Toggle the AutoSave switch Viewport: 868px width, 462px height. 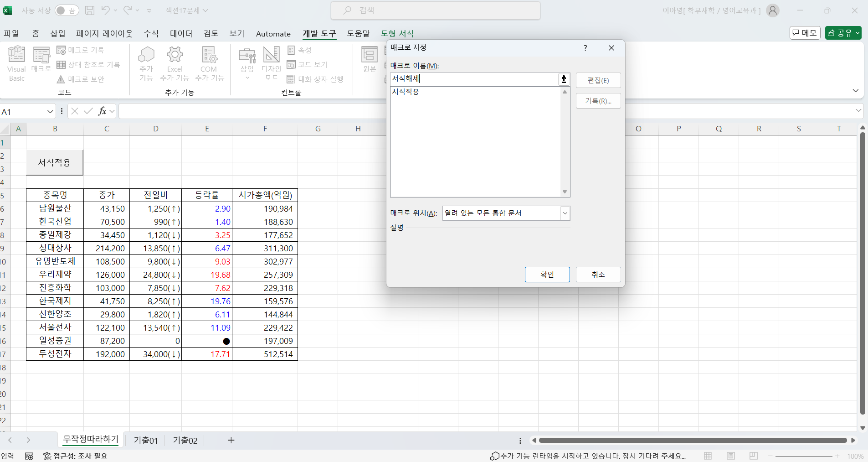[x=67, y=10]
